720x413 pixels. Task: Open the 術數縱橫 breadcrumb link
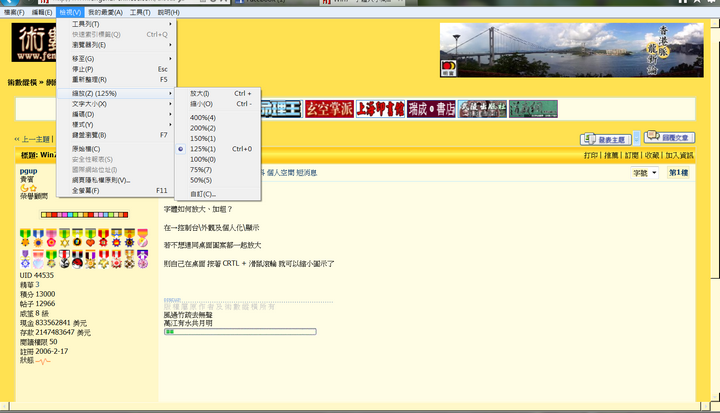(x=22, y=83)
